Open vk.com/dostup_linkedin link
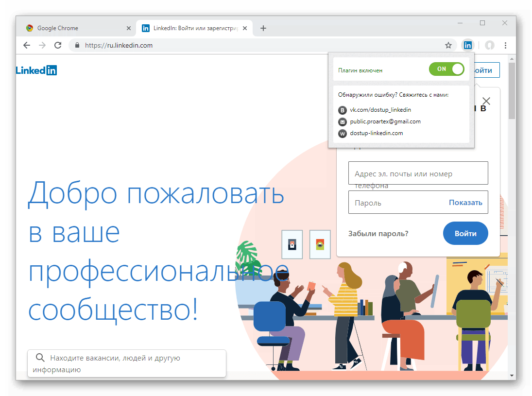 [380, 110]
